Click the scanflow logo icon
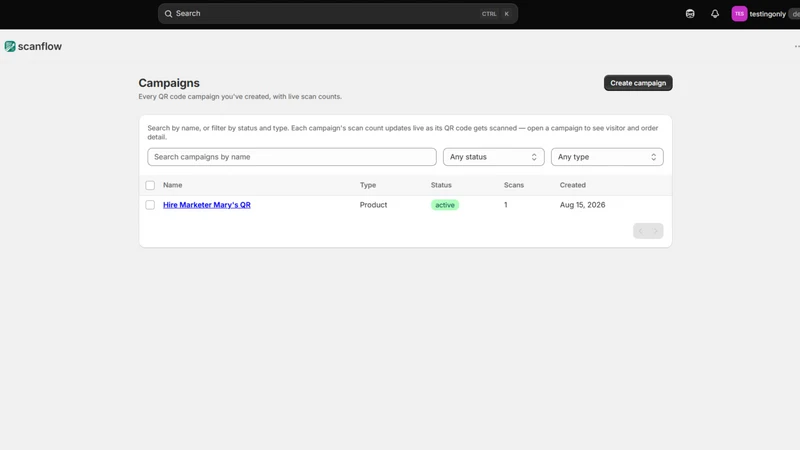This screenshot has width=800, height=450. click(10, 46)
